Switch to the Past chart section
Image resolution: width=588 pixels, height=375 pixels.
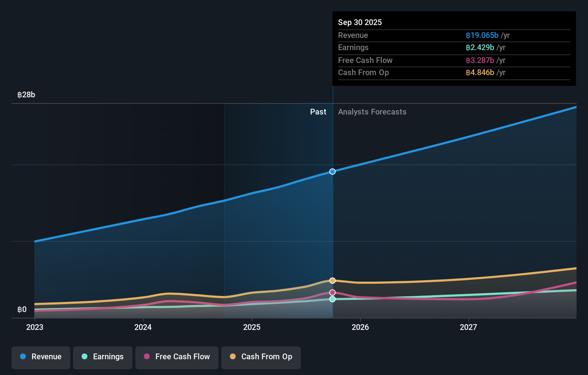(318, 112)
